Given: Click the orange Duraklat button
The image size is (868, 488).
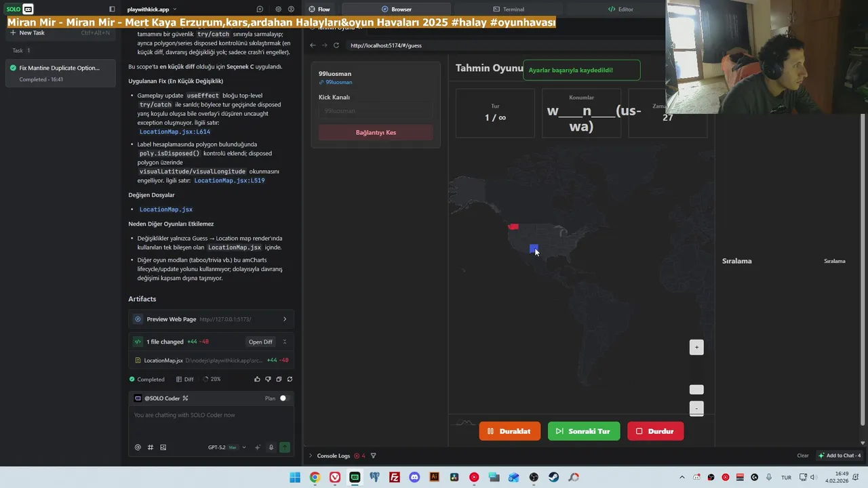Looking at the screenshot, I should 510,431.
